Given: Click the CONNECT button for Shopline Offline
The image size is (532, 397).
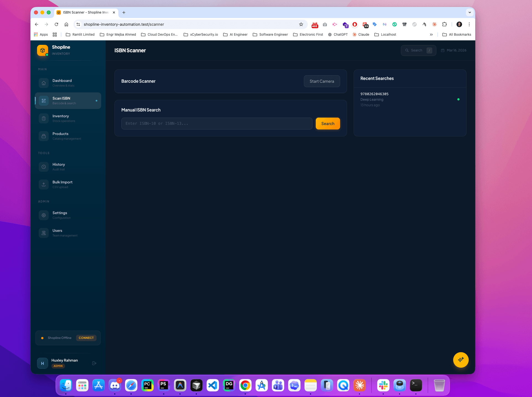Looking at the screenshot, I should [86, 338].
